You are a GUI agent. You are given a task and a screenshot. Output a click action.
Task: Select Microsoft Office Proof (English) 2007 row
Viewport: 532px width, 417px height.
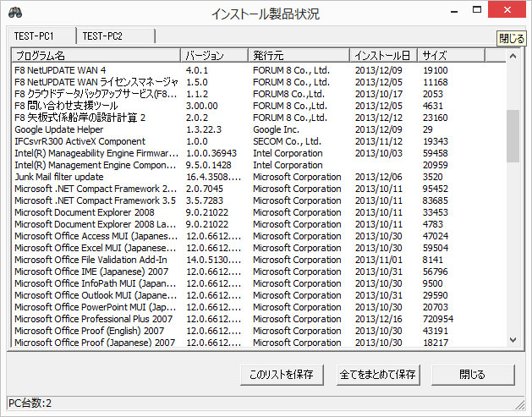tap(259, 331)
